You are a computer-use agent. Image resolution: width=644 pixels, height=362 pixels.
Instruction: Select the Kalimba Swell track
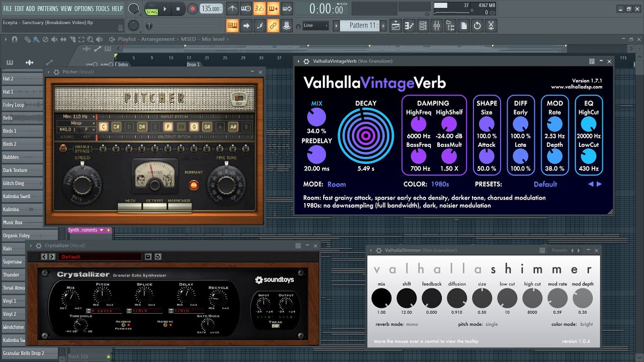point(22,197)
